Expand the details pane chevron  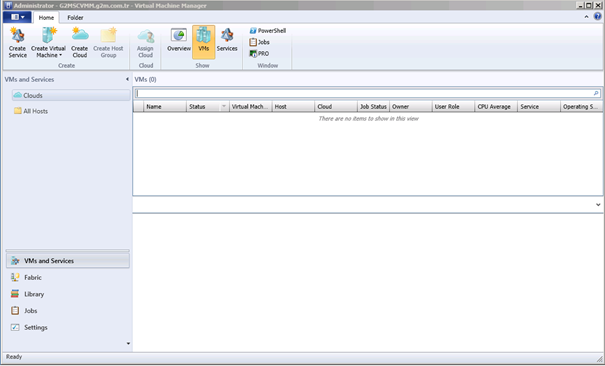(598, 205)
